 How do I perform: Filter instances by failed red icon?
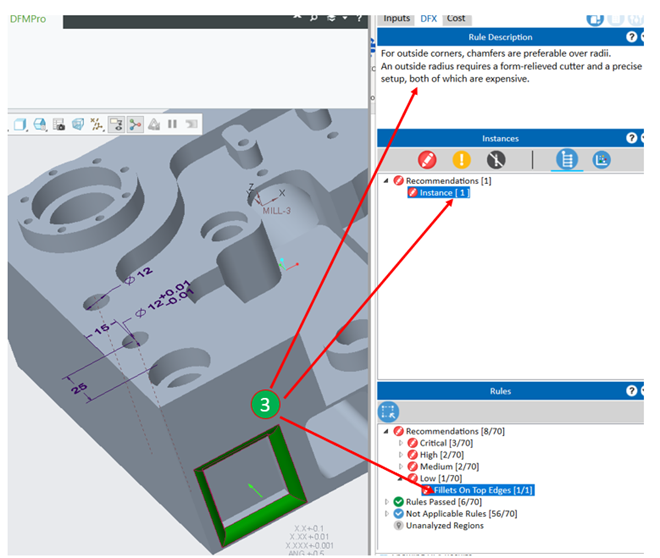point(427,160)
